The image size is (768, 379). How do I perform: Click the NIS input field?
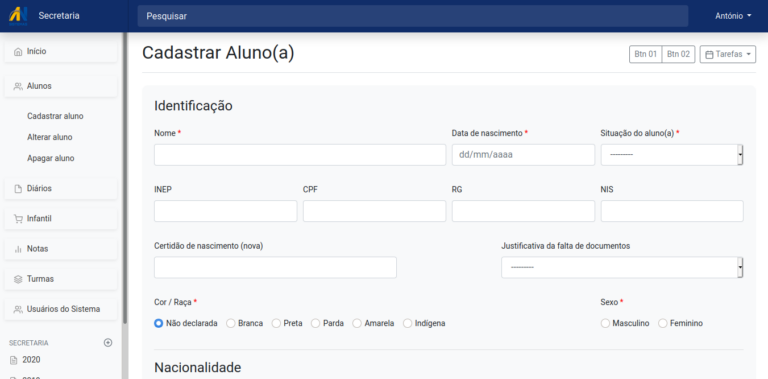(672, 211)
